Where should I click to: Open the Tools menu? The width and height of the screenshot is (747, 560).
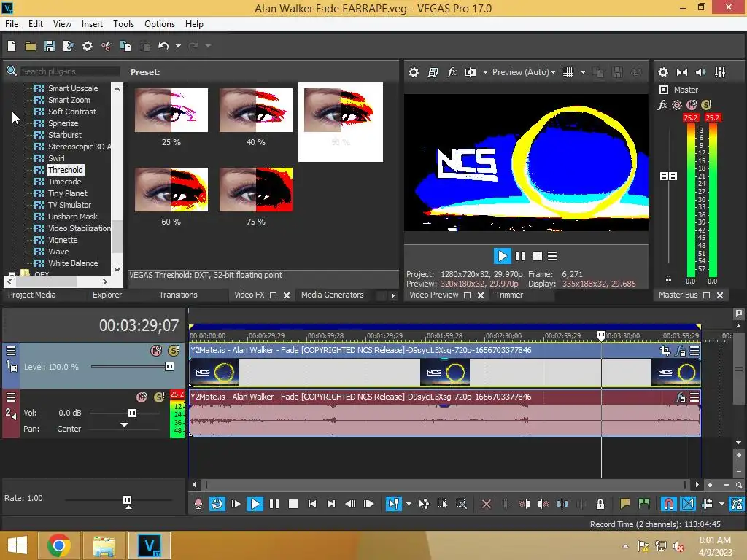123,24
